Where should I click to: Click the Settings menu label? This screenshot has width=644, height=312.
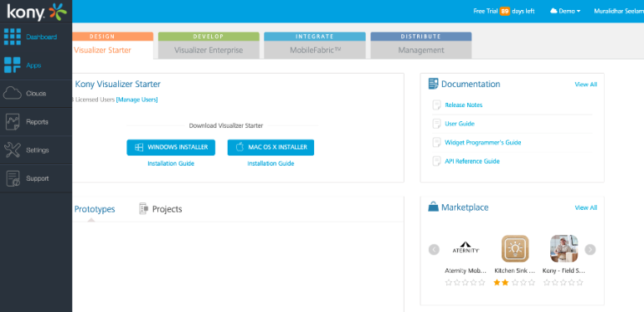tap(38, 150)
